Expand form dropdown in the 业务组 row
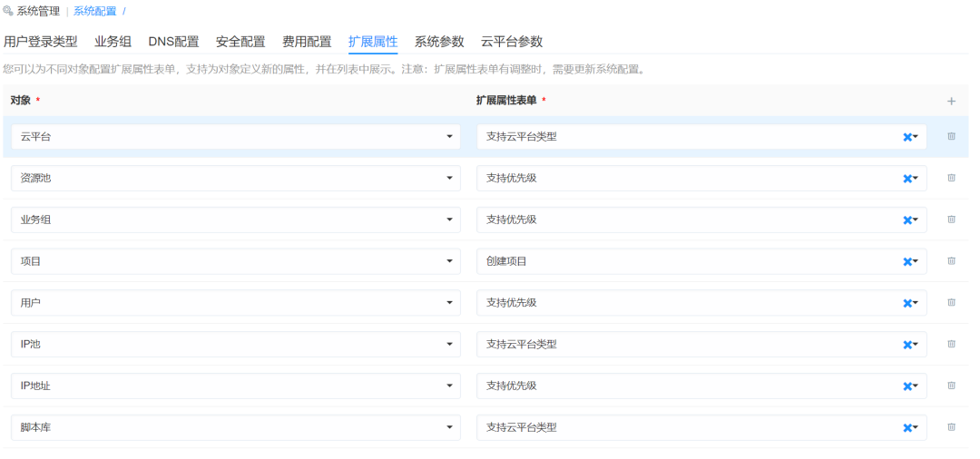The height and width of the screenshot is (459, 980). [x=916, y=220]
